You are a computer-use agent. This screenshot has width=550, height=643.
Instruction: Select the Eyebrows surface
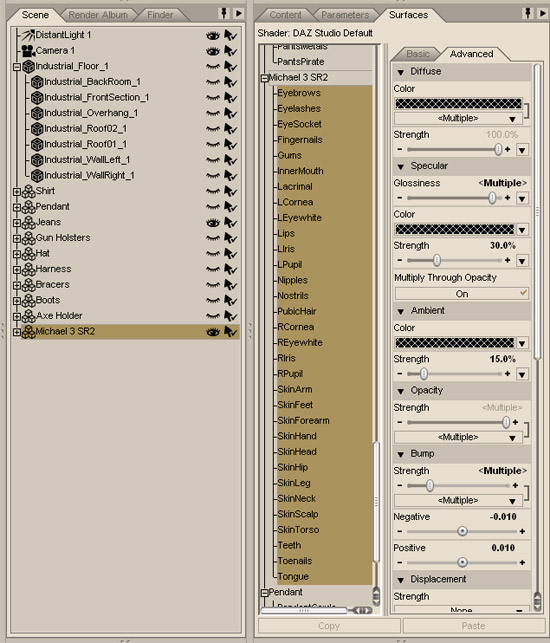(x=299, y=93)
